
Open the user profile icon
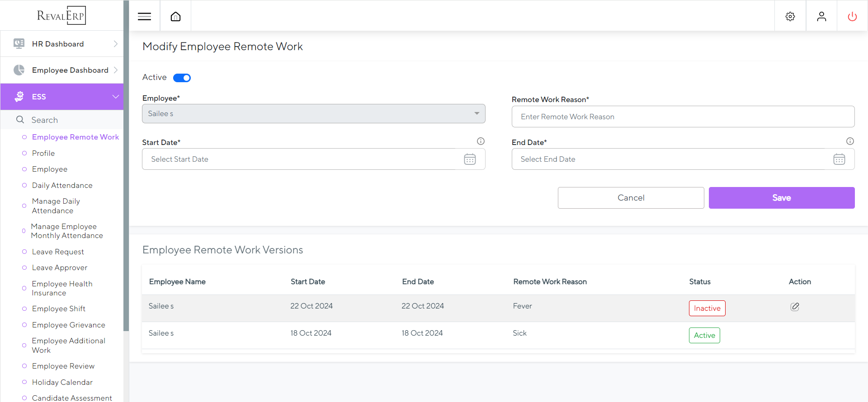pos(821,17)
